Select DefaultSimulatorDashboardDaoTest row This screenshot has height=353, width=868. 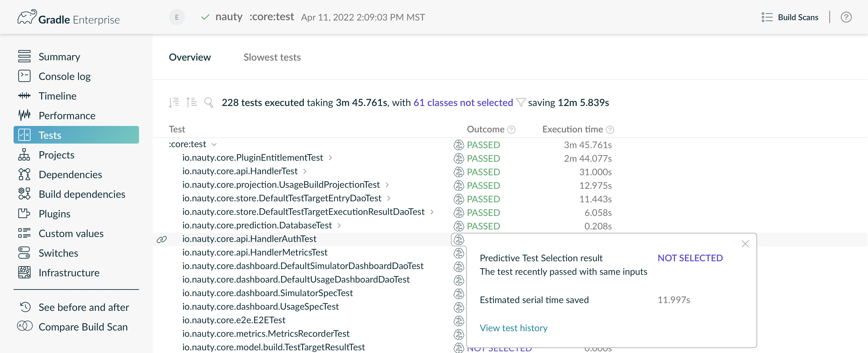coord(303,266)
